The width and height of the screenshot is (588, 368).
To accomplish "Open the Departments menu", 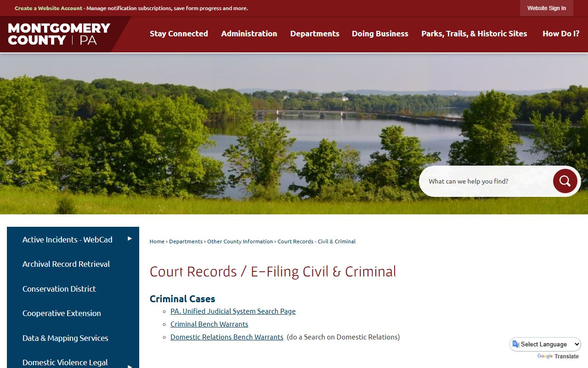I will pyautogui.click(x=315, y=34).
